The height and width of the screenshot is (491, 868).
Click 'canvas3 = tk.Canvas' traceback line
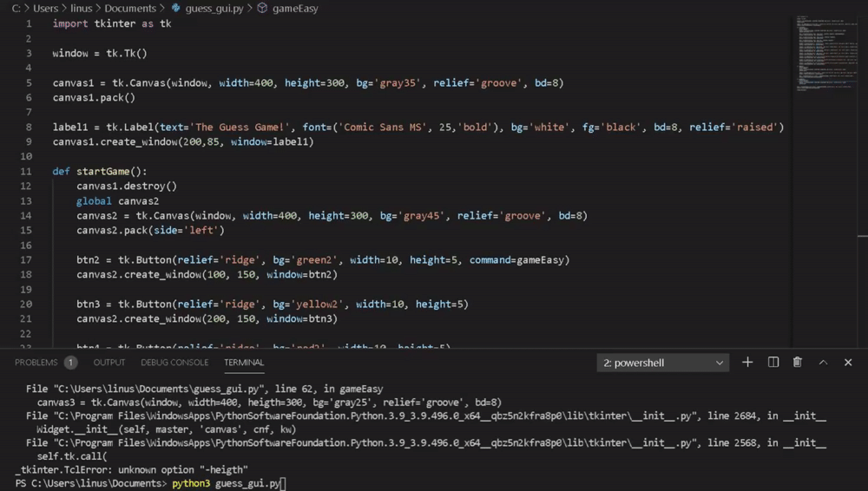[x=269, y=403]
